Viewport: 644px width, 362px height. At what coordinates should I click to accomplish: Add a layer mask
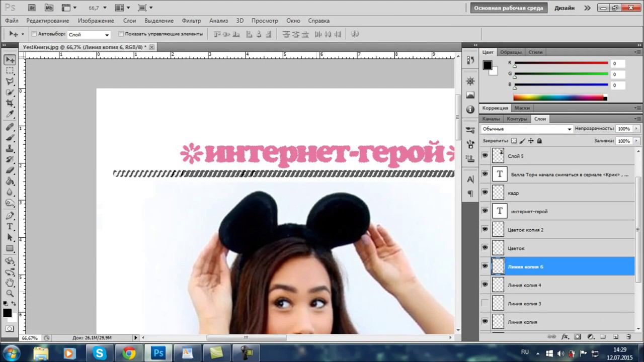tap(578, 337)
